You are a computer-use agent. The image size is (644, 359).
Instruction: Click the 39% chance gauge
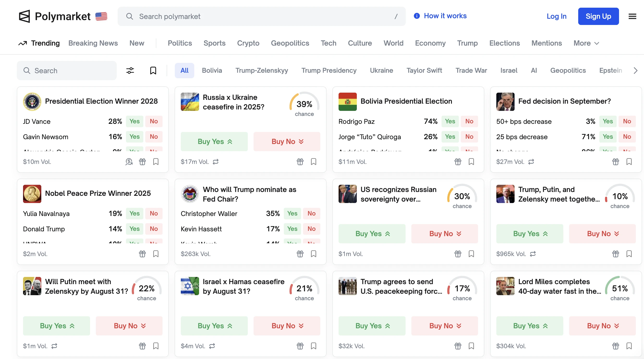tap(304, 104)
